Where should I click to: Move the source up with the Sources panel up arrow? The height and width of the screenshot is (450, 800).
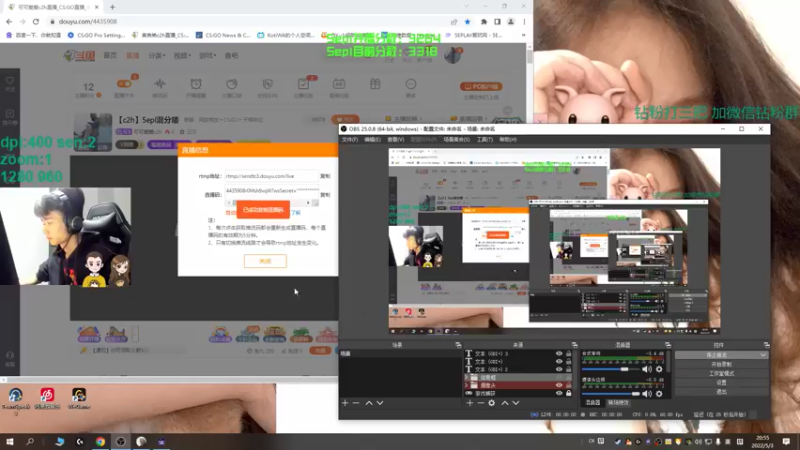click(x=505, y=403)
